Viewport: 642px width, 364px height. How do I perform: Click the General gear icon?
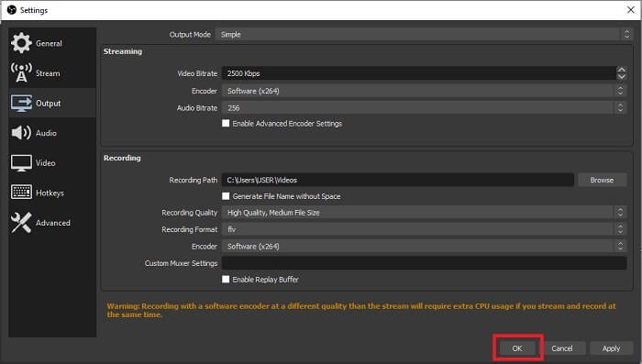coord(21,42)
